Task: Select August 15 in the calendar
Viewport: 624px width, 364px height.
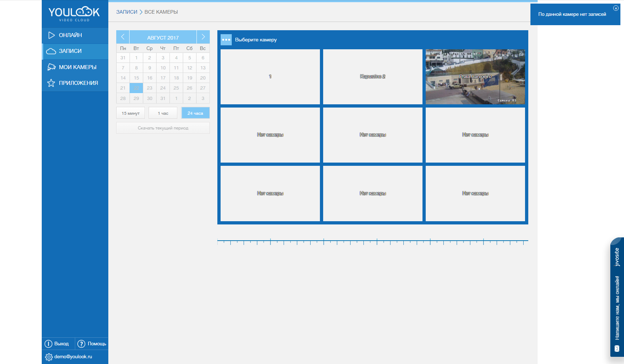Action: tap(136, 78)
